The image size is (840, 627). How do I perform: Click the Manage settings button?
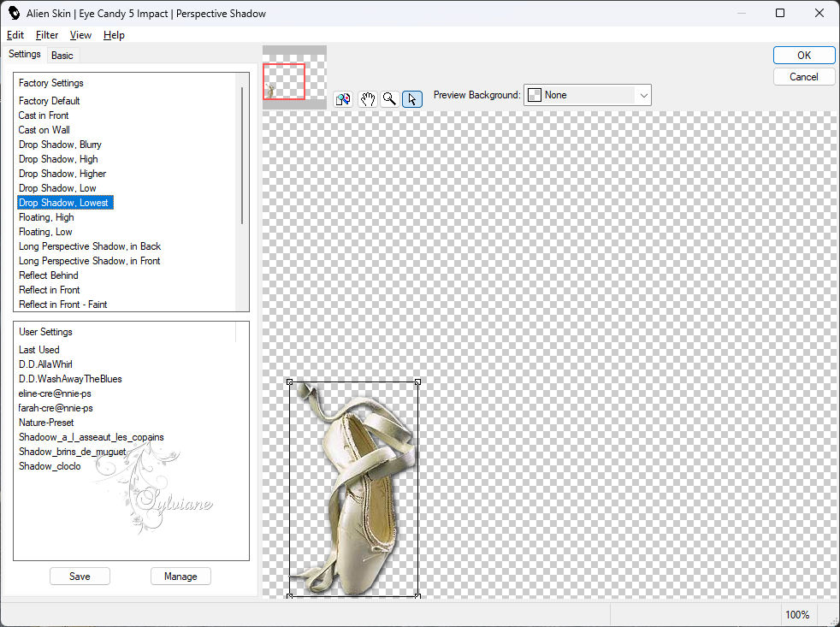pyautogui.click(x=180, y=576)
